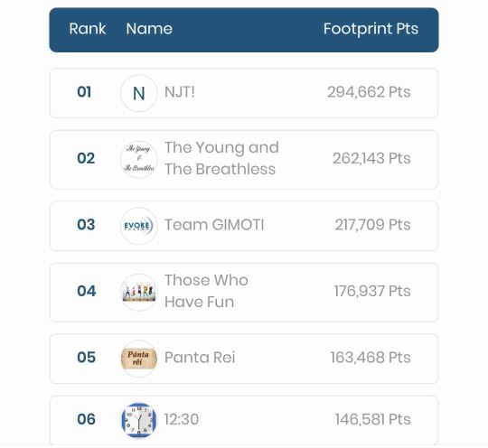The height and width of the screenshot is (448, 488).
Task: Click the 176,937 Pts score
Action: (372, 291)
